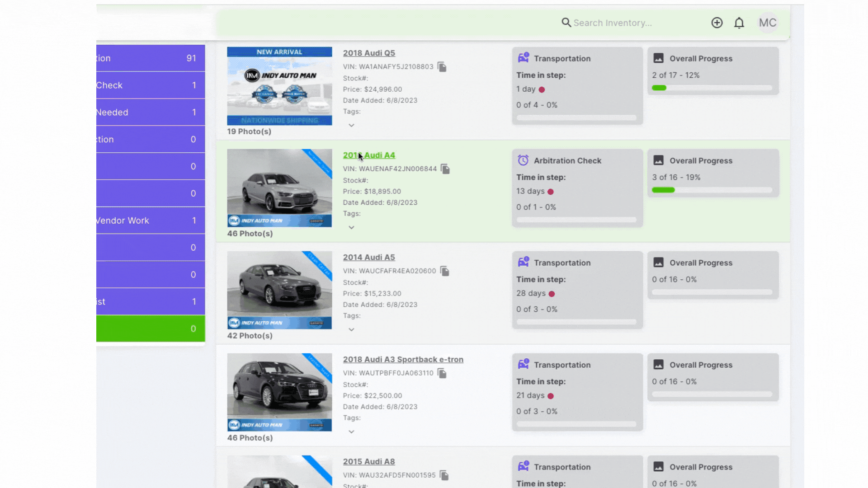Copy the 2014 Audi A5 VIN

[445, 271]
